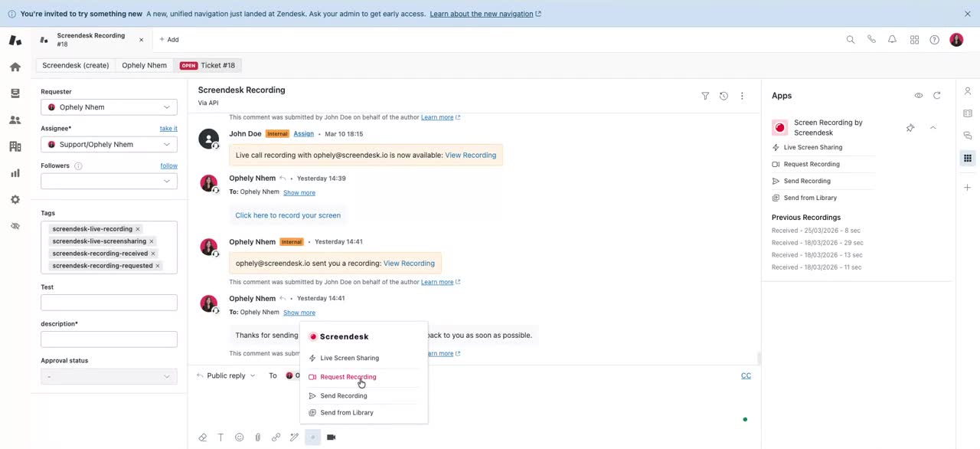Open user profile avatar in top bar

[x=956, y=40]
